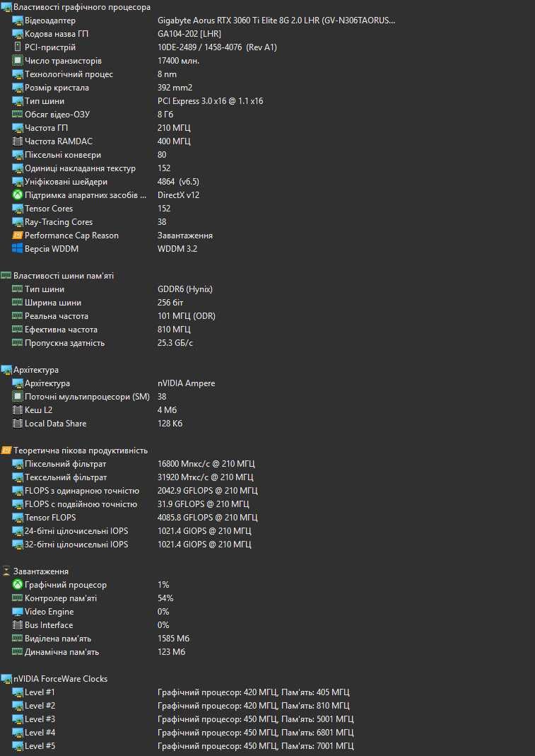Click the PCI Express 3.0 x16 value
Screen dimensions: 535x756
coord(210,101)
